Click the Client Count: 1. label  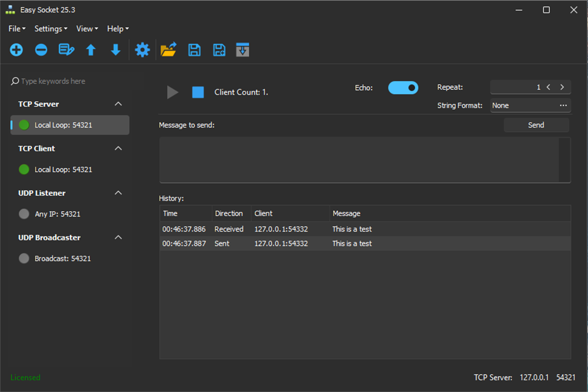[241, 92]
